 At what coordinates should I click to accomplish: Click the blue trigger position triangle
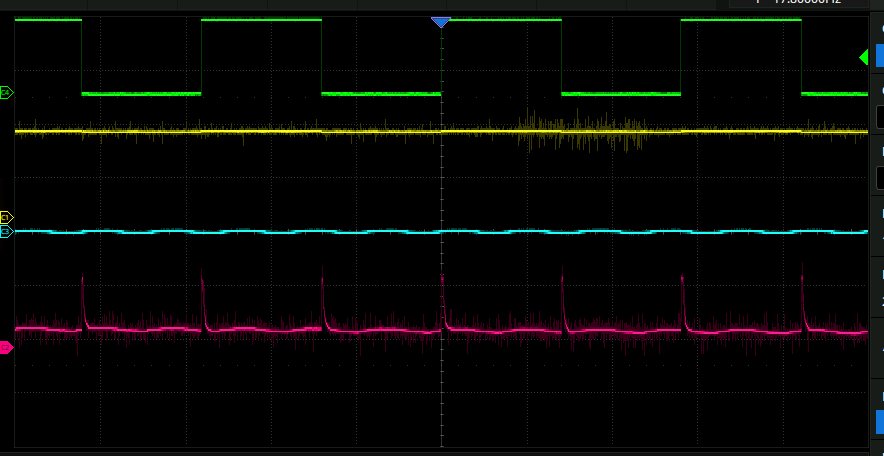pos(441,22)
